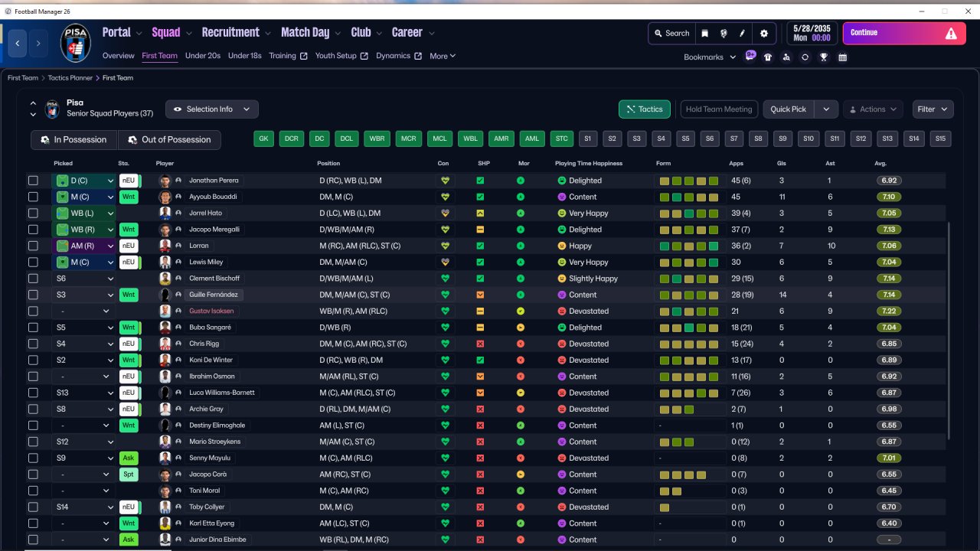Check the box next to Toby Collyer
This screenshot has width=980, height=551.
pyautogui.click(x=33, y=507)
